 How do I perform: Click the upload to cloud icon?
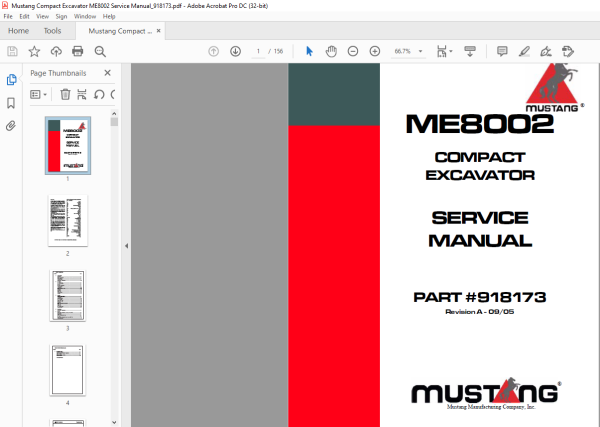[x=56, y=51]
